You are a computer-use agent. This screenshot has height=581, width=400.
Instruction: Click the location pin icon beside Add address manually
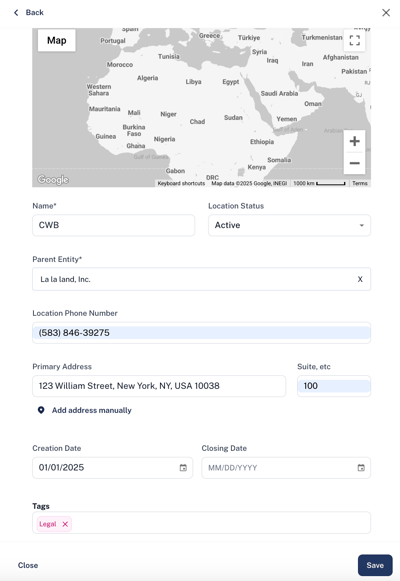coord(41,410)
